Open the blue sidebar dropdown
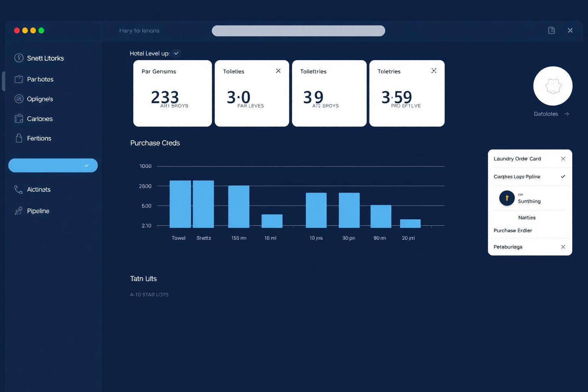 (x=53, y=165)
